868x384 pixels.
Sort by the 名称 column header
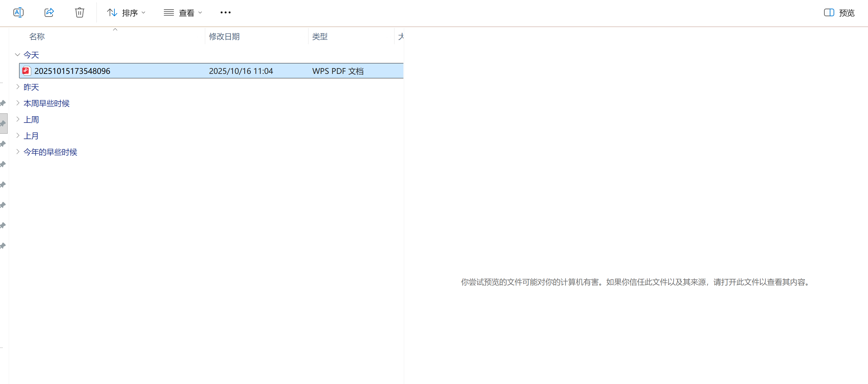[37, 36]
